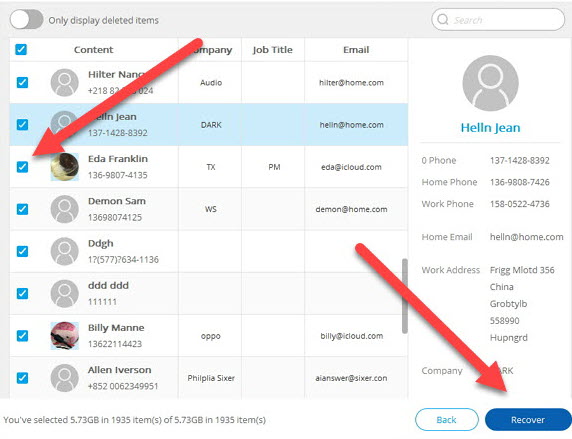Click ddd ddd contact avatar icon

click(x=65, y=294)
